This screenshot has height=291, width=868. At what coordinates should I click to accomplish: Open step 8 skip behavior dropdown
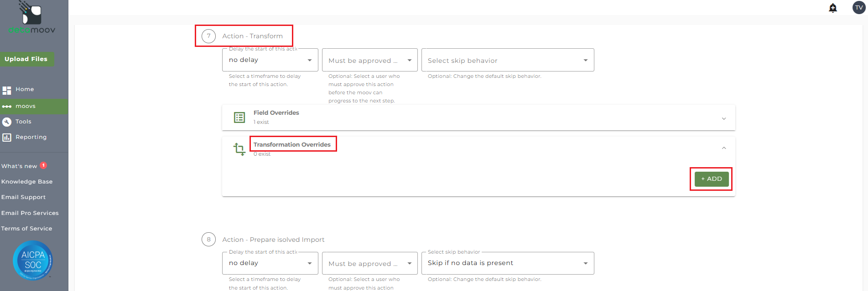coord(508,263)
